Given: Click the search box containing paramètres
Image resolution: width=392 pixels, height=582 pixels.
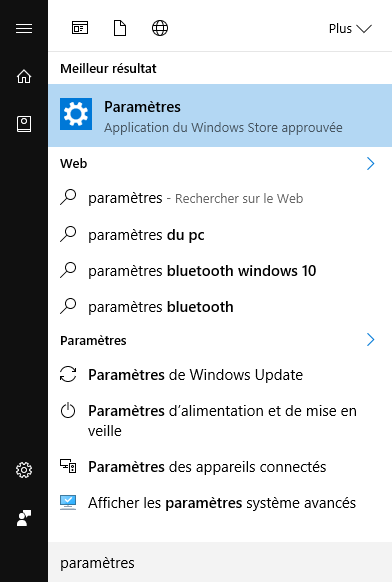Looking at the screenshot, I should pyautogui.click(x=220, y=562).
